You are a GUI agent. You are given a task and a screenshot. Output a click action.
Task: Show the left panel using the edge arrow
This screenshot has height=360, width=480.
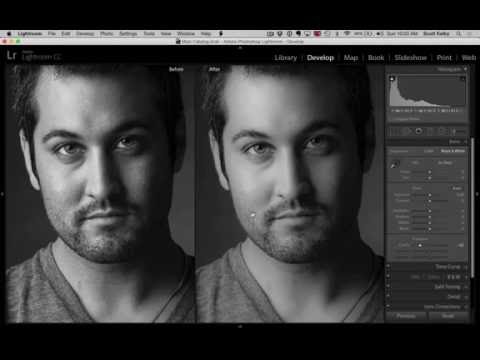[x=2, y=194]
